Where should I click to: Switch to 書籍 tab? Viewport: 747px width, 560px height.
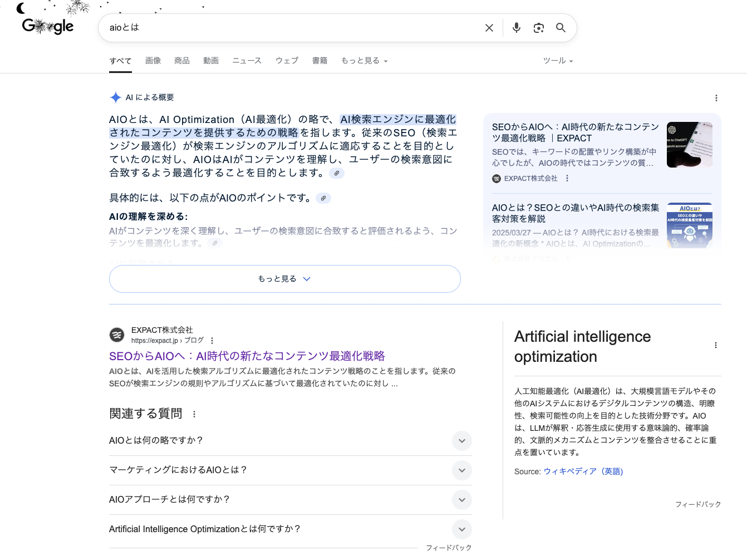[x=320, y=61]
